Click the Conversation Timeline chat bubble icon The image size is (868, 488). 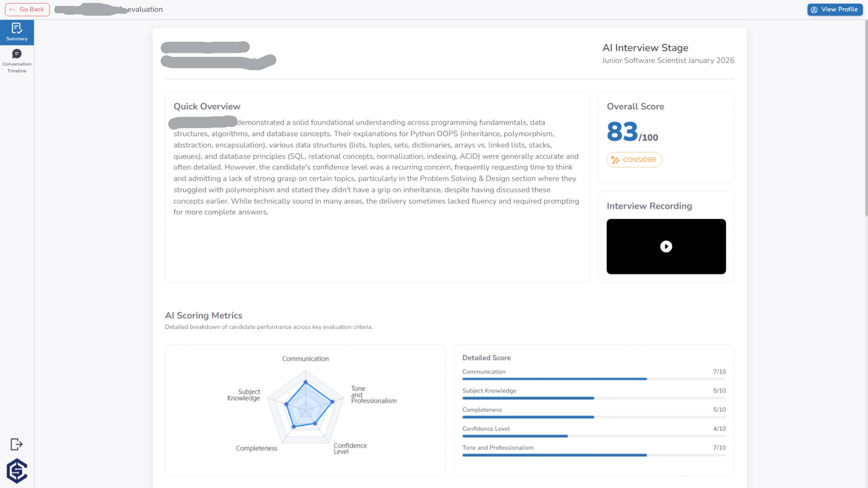tap(17, 53)
